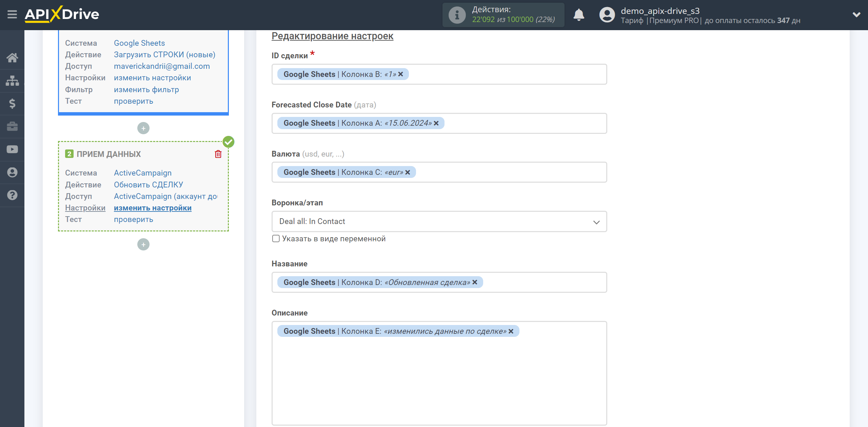Open the actions info icon
The height and width of the screenshot is (427, 868).
457,15
